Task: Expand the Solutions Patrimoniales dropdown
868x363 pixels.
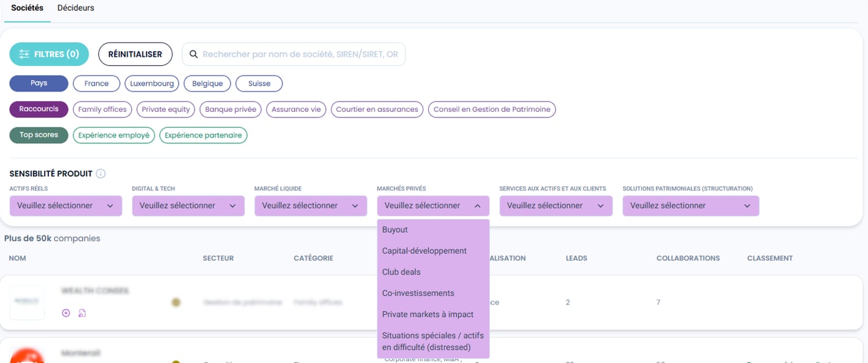Action: pos(690,206)
